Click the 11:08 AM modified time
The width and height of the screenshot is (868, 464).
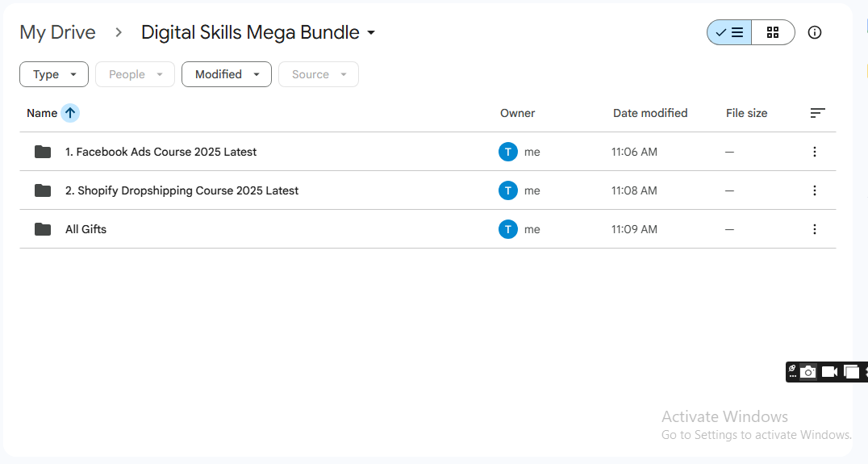coord(634,190)
